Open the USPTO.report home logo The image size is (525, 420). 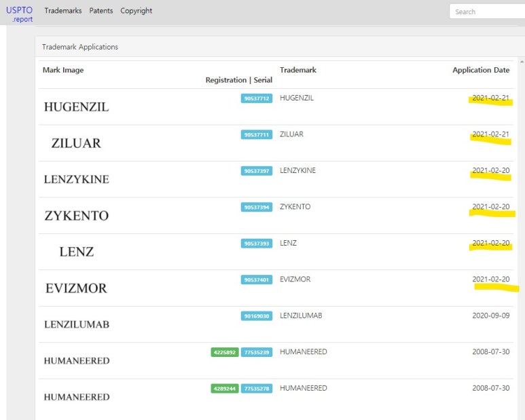tap(19, 14)
